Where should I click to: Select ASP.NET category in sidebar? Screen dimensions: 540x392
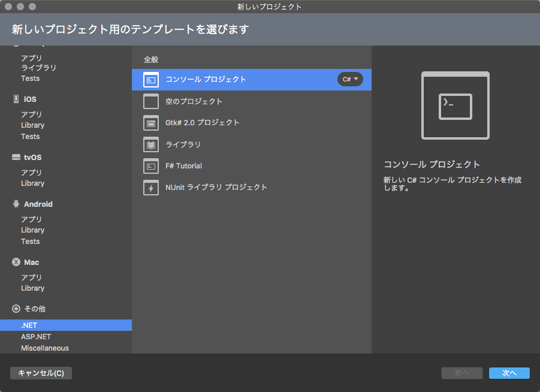tap(36, 336)
